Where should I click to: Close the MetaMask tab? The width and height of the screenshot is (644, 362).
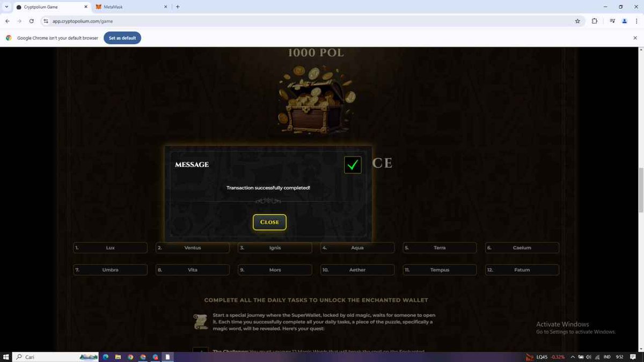coord(165,7)
